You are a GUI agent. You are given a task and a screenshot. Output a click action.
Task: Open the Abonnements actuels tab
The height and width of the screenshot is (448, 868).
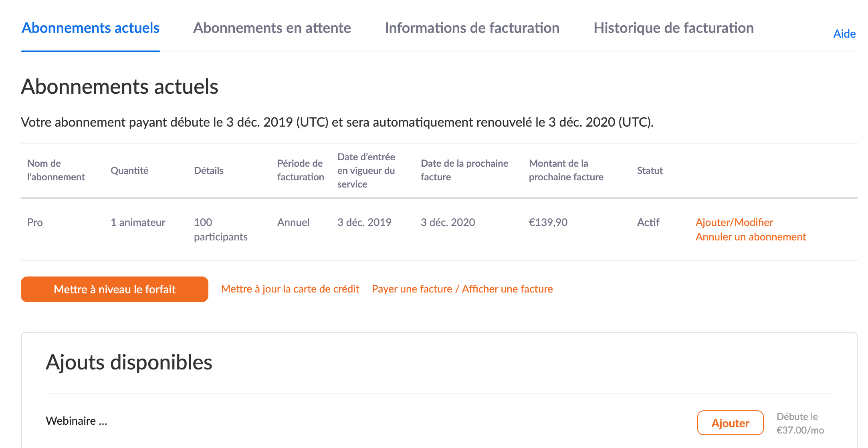91,28
